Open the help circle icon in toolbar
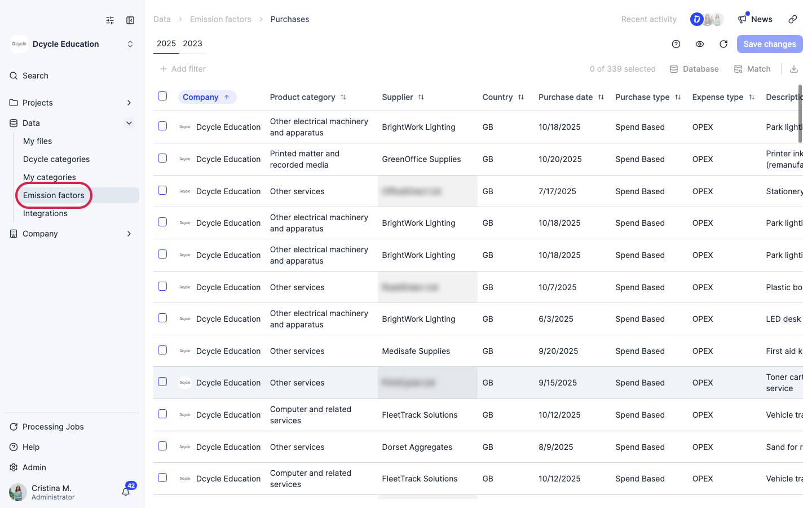The width and height of the screenshot is (812, 508). pos(676,44)
